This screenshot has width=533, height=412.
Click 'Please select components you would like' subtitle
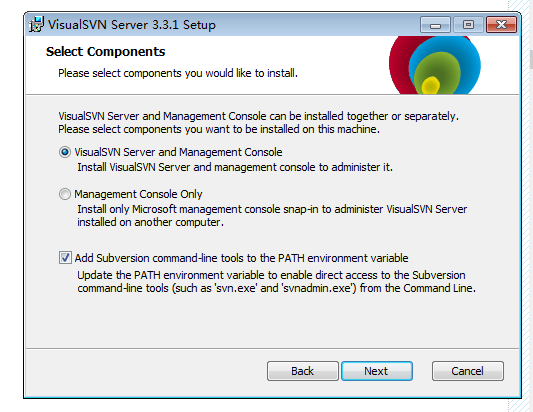(178, 73)
